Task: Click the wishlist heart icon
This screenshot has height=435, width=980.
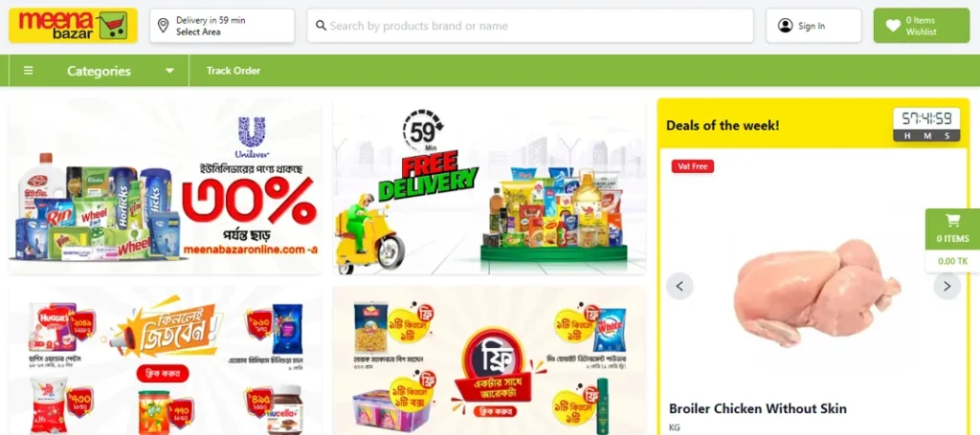Action: click(893, 26)
